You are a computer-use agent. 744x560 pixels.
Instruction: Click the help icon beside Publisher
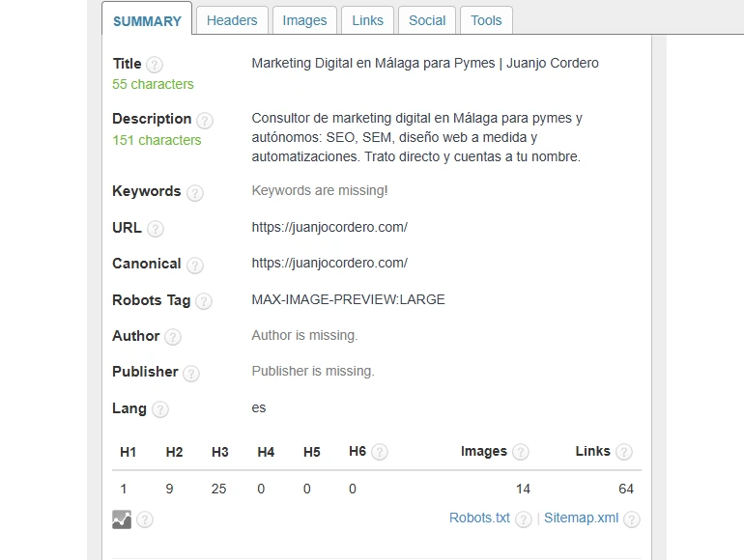pos(191,374)
